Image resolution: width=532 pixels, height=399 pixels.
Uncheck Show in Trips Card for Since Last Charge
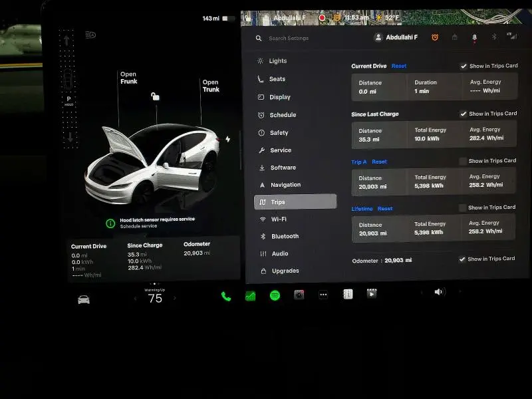463,114
